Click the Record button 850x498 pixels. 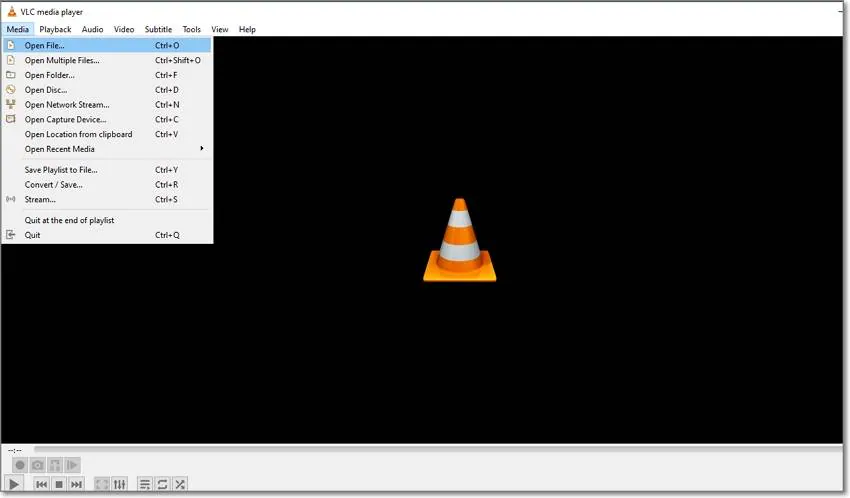[x=20, y=465]
